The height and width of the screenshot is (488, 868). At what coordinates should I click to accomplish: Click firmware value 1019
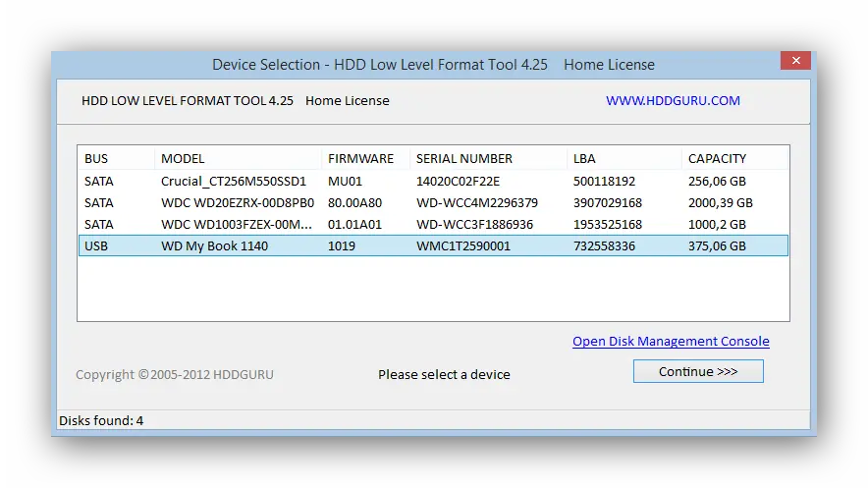click(342, 245)
